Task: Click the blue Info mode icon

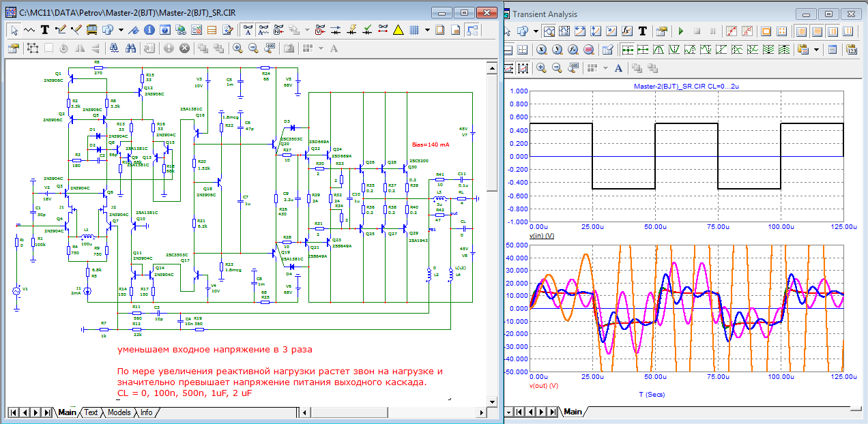Action: pos(148,29)
